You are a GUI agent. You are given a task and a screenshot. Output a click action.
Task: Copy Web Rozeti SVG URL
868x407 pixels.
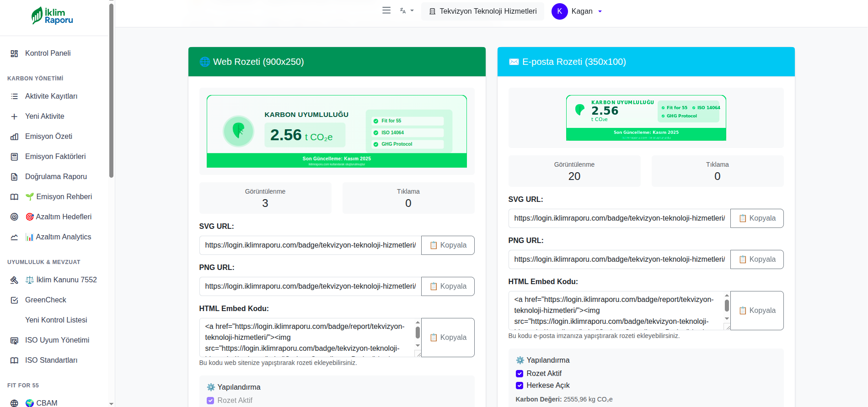448,245
